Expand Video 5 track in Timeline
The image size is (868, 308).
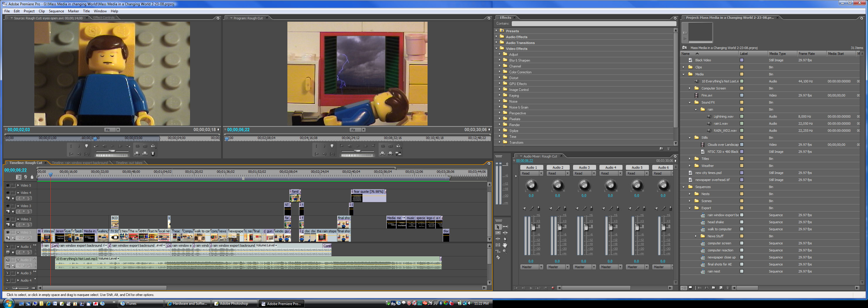18,185
